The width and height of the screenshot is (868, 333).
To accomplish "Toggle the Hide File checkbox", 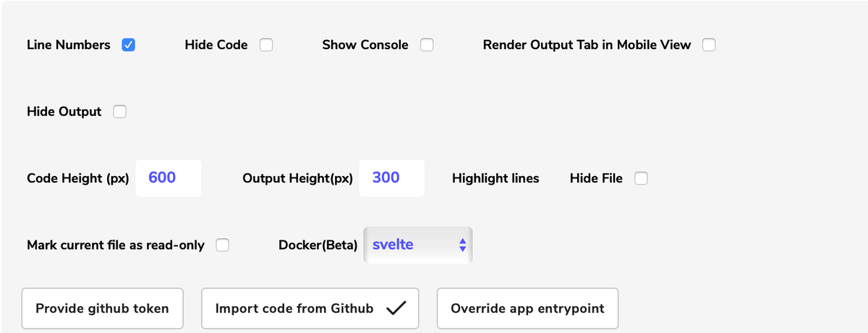I will (641, 178).
